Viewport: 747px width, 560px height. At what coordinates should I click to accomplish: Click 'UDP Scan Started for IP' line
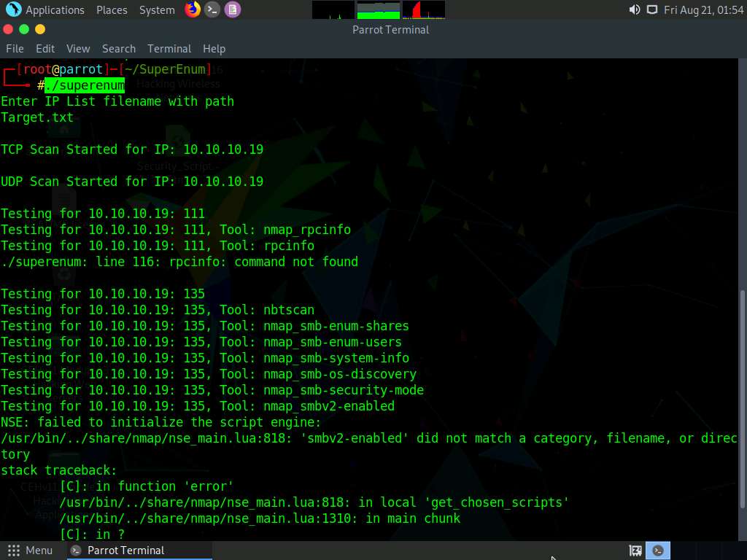[x=132, y=182]
